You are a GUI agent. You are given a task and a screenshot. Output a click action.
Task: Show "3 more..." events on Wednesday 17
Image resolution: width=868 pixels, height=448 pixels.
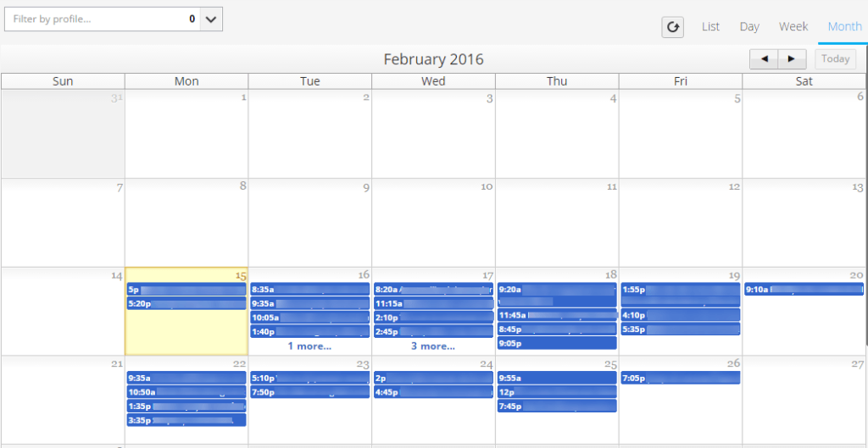point(433,346)
